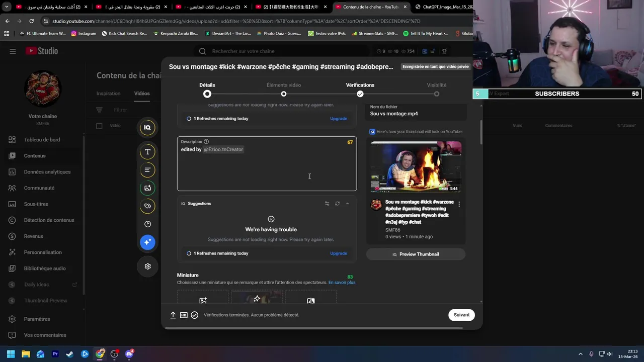This screenshot has width=644, height=362.
Task: Click inside the Description text field
Action: point(267,164)
